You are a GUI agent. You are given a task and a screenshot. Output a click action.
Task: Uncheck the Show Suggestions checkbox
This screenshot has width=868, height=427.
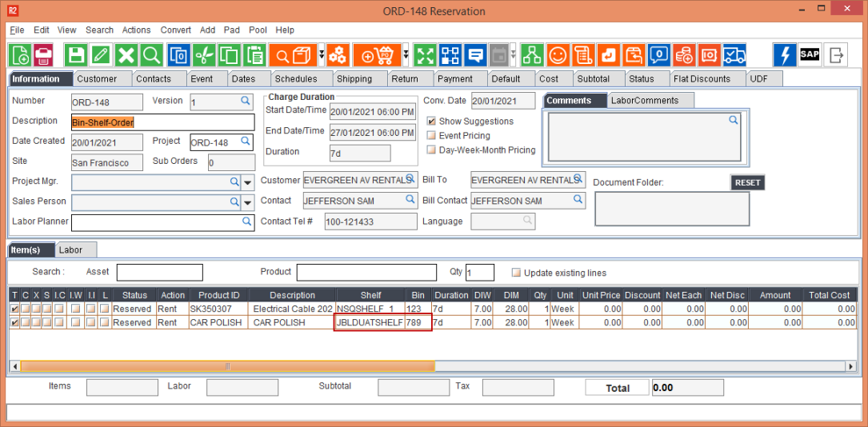coord(431,122)
